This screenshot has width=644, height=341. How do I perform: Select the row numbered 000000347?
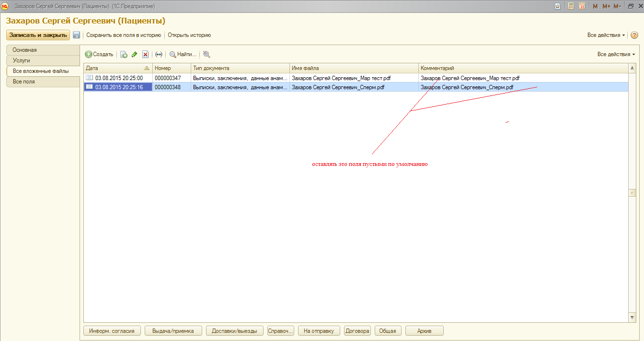click(168, 78)
